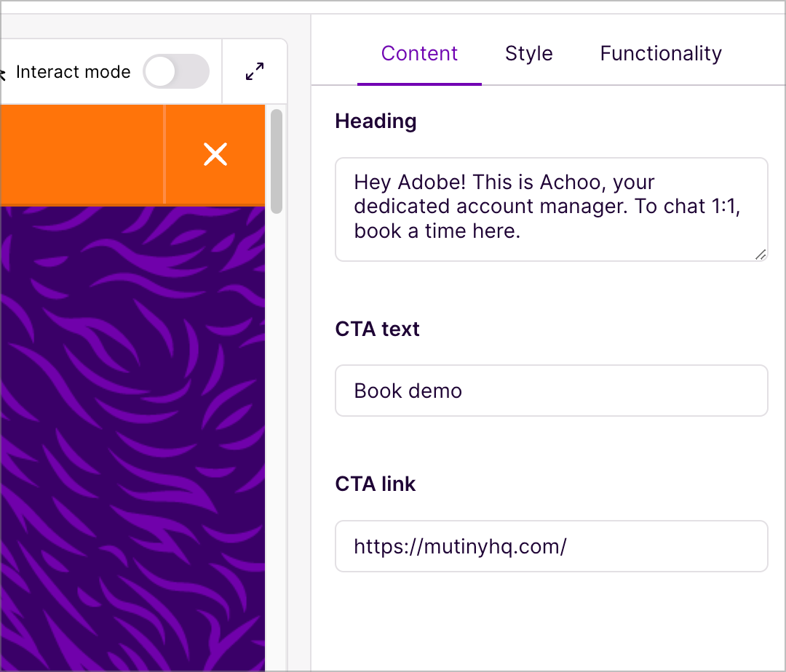This screenshot has width=786, height=672.
Task: Select the cursor icon beside Interact mode
Action: coord(2,73)
